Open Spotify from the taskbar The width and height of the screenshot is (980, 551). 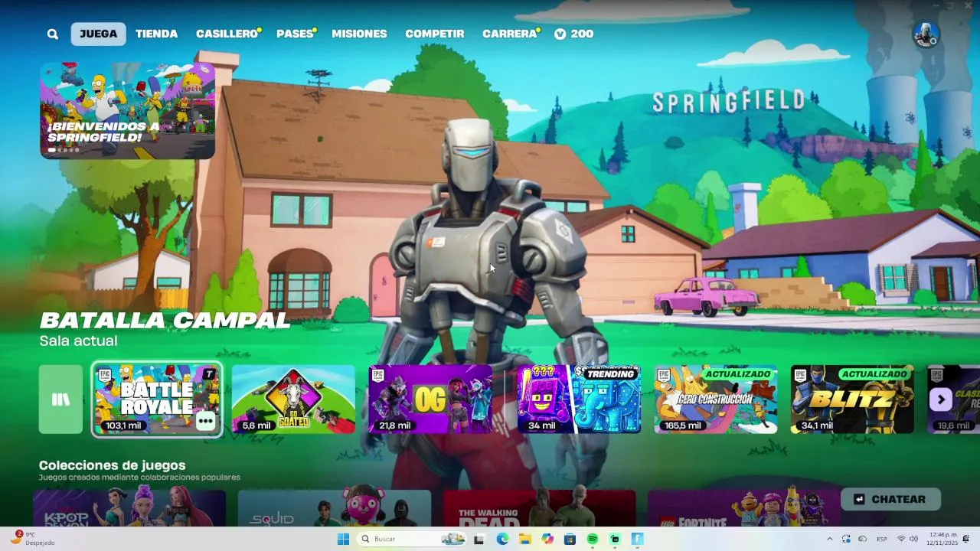[x=593, y=539]
